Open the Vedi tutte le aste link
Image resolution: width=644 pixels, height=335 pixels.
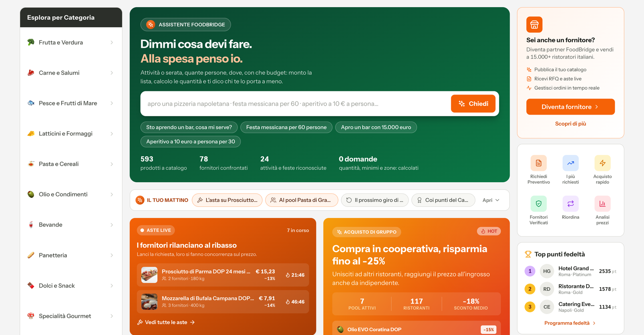(166, 322)
